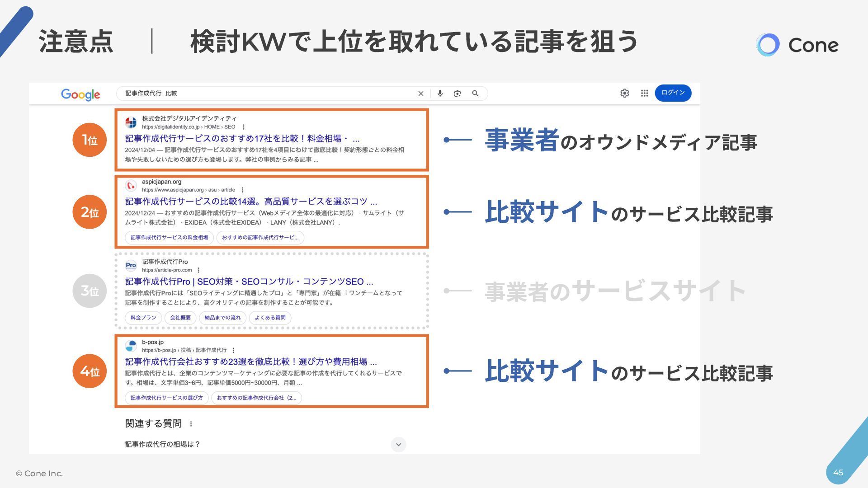
Task: Open the Google apps grid icon
Action: pos(645,93)
